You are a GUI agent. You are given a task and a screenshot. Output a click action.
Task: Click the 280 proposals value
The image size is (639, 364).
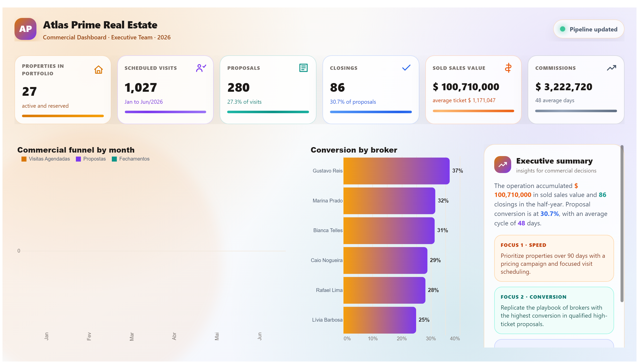point(238,88)
